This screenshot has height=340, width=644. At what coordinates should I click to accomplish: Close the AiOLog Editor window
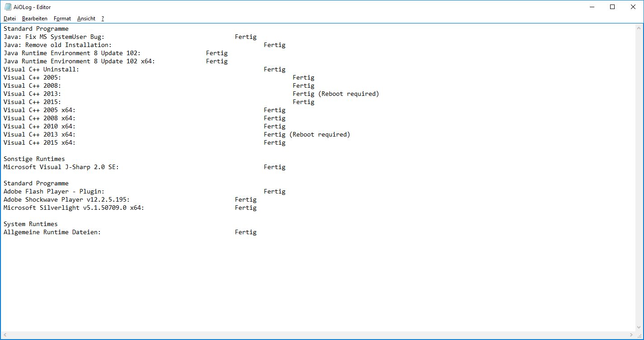pyautogui.click(x=633, y=7)
